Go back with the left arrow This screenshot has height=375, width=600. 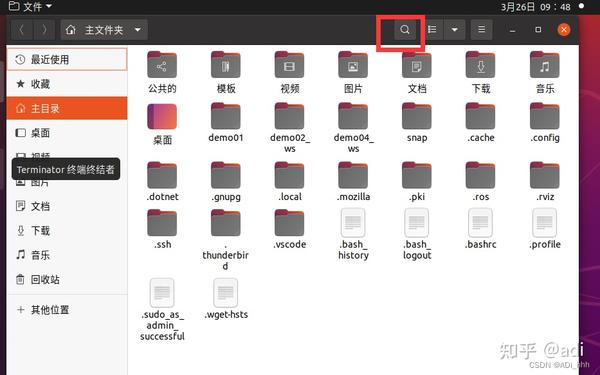22,29
